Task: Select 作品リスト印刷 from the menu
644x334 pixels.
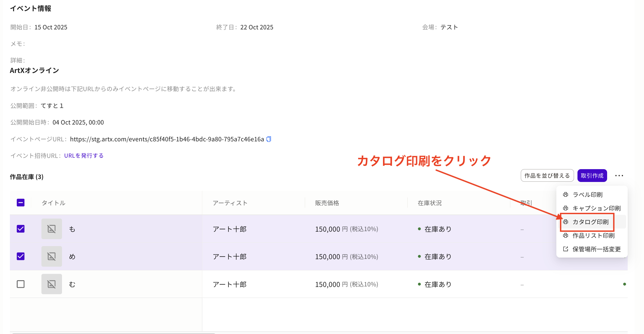Action: pyautogui.click(x=593, y=235)
